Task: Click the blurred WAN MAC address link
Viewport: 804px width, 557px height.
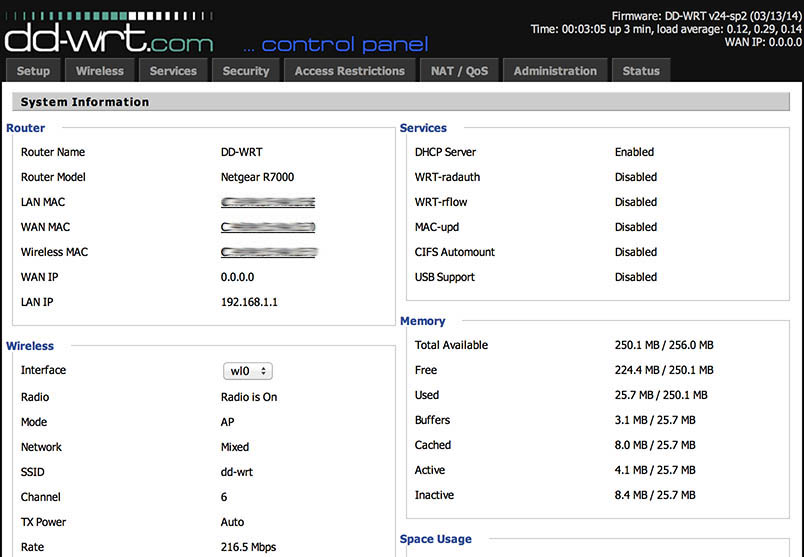Action: [x=268, y=227]
